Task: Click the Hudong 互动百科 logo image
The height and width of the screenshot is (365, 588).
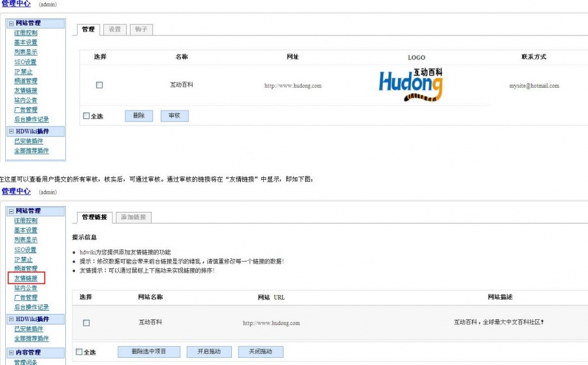Action: (x=411, y=85)
